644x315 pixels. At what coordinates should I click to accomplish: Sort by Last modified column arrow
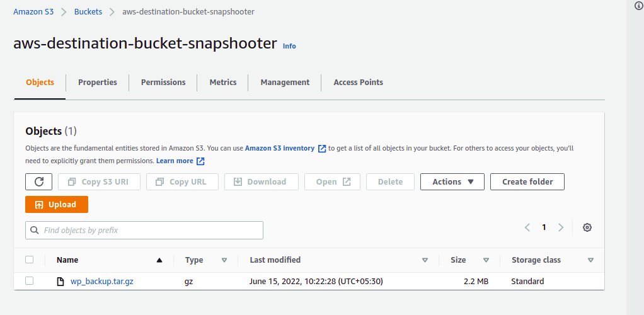click(x=425, y=260)
